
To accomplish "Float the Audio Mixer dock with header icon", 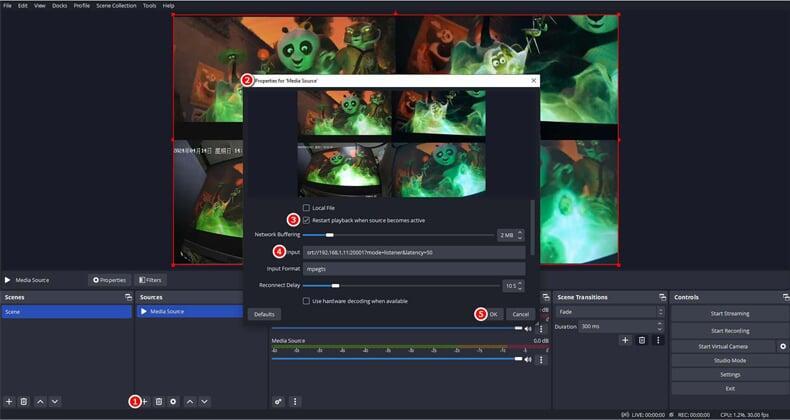I will point(546,297).
